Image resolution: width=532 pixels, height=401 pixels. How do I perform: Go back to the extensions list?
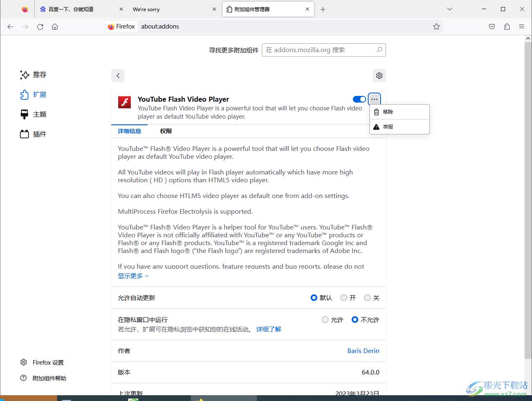118,75
